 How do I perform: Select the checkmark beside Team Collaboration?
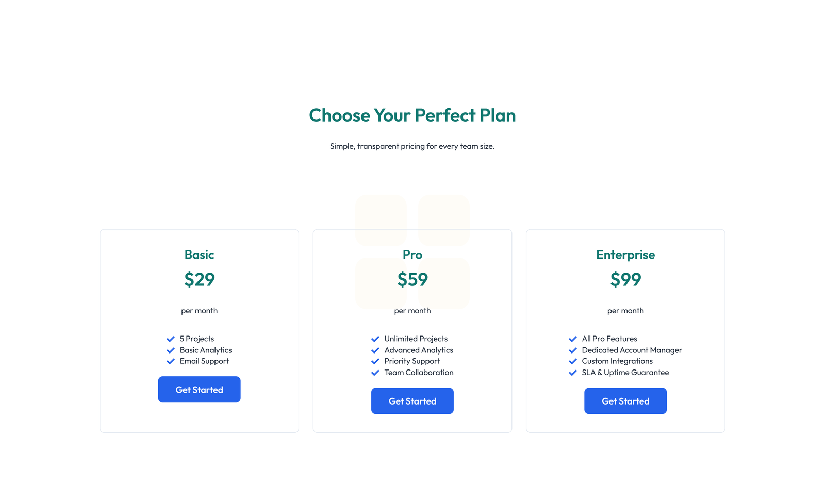(x=375, y=373)
